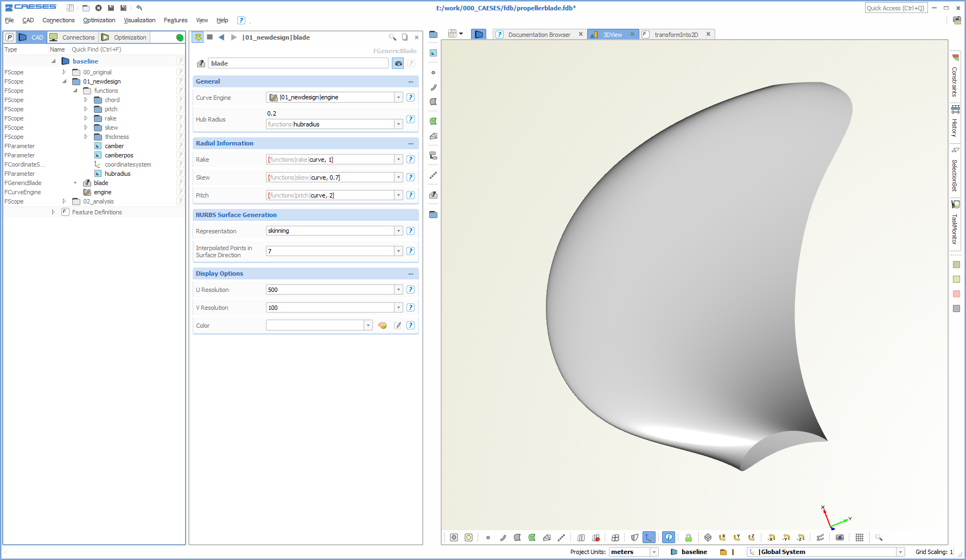Open the Skew field dropdown arrow
The width and height of the screenshot is (966, 560).
398,177
